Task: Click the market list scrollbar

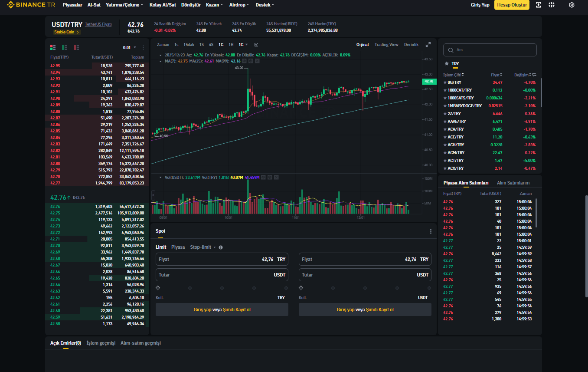Action: point(541,92)
